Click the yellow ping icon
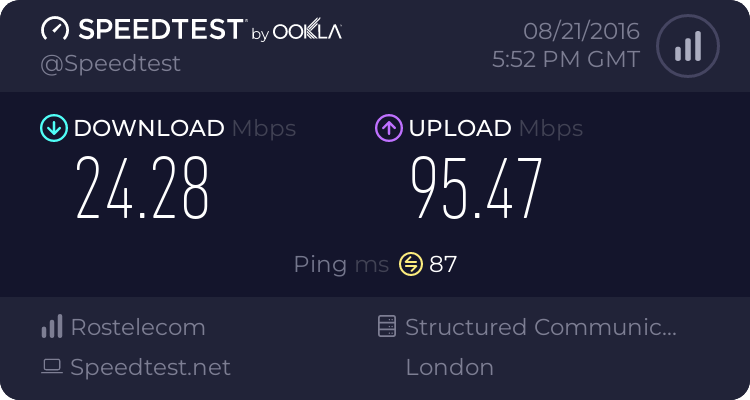 tap(411, 264)
